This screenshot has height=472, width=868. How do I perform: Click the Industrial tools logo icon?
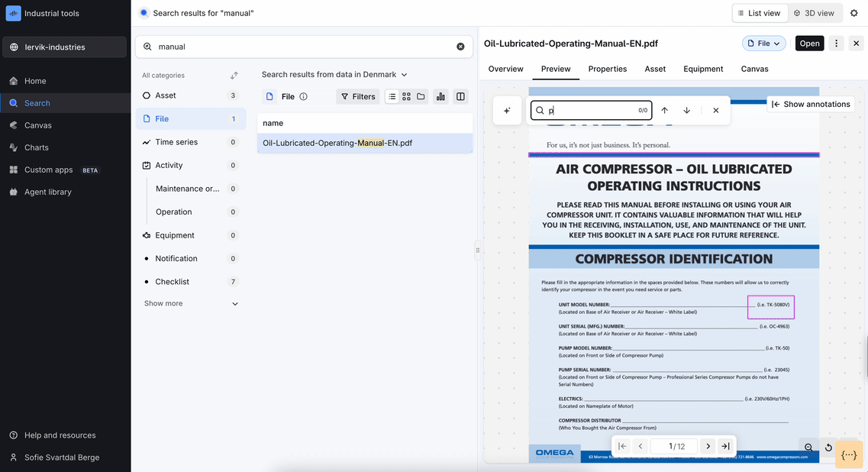tap(13, 13)
